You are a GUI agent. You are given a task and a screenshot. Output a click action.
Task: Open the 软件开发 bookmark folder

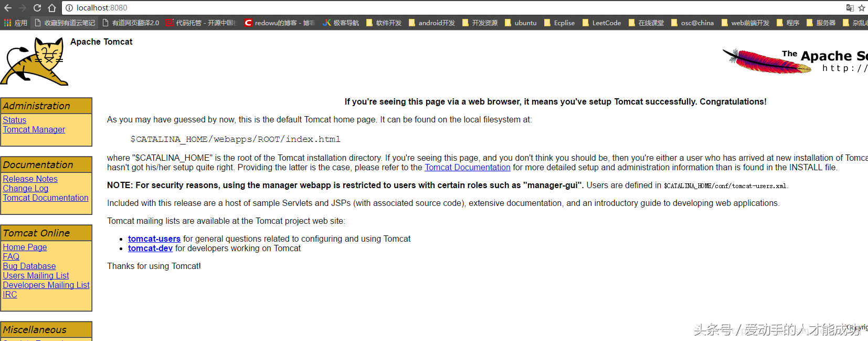click(x=384, y=23)
